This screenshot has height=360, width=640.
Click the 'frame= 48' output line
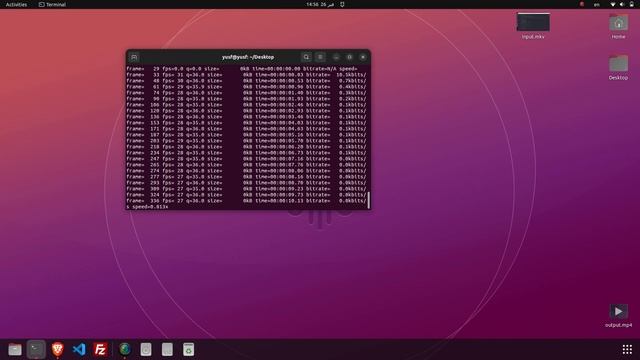tap(246, 81)
